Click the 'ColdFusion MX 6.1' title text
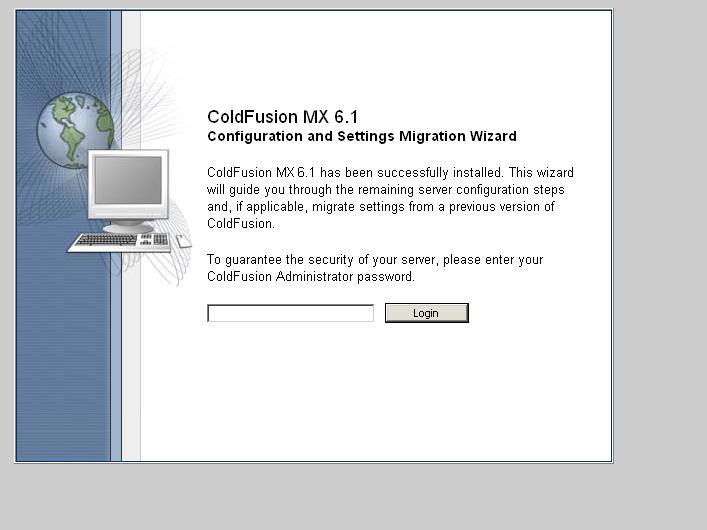This screenshot has width=707, height=530. [x=283, y=117]
